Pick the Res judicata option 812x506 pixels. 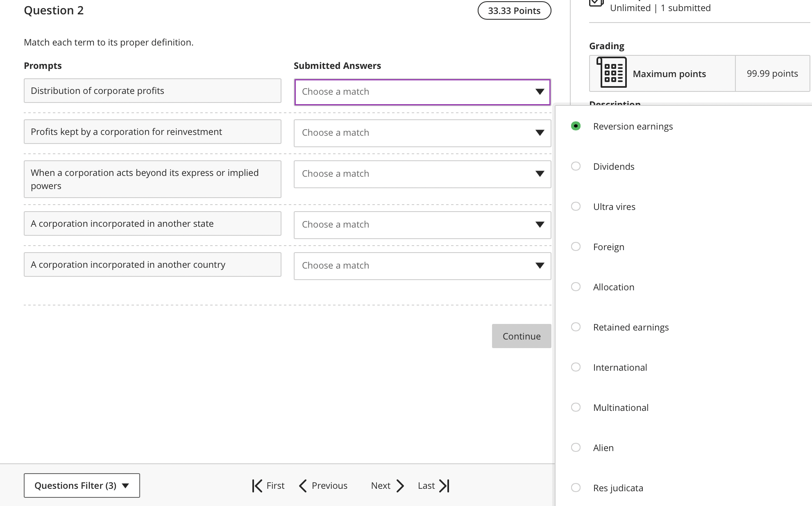576,488
